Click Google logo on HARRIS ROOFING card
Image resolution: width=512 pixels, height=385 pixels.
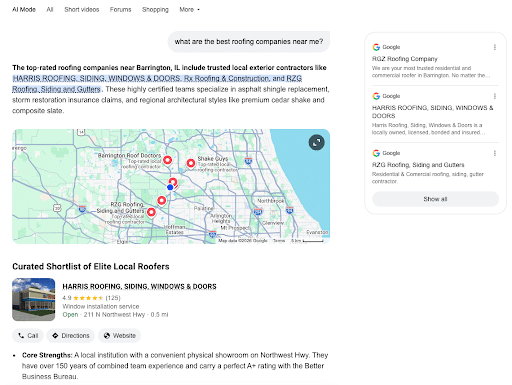click(376, 96)
